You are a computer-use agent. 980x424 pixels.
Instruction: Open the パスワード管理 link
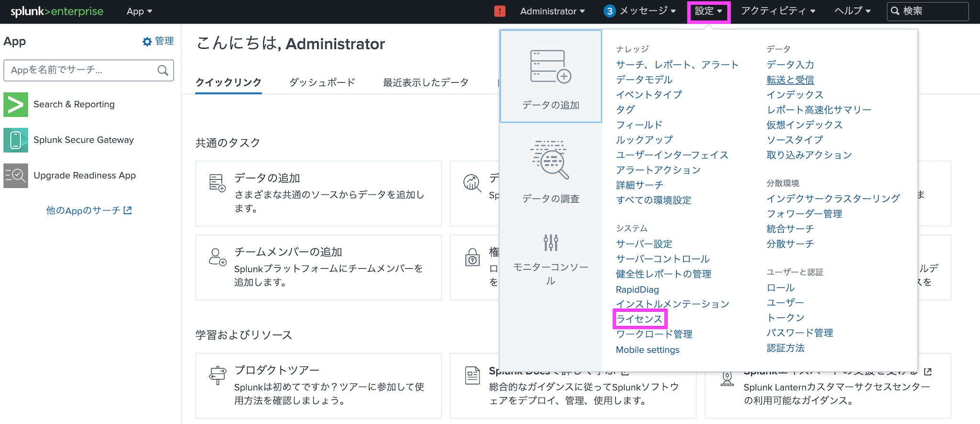coord(800,333)
